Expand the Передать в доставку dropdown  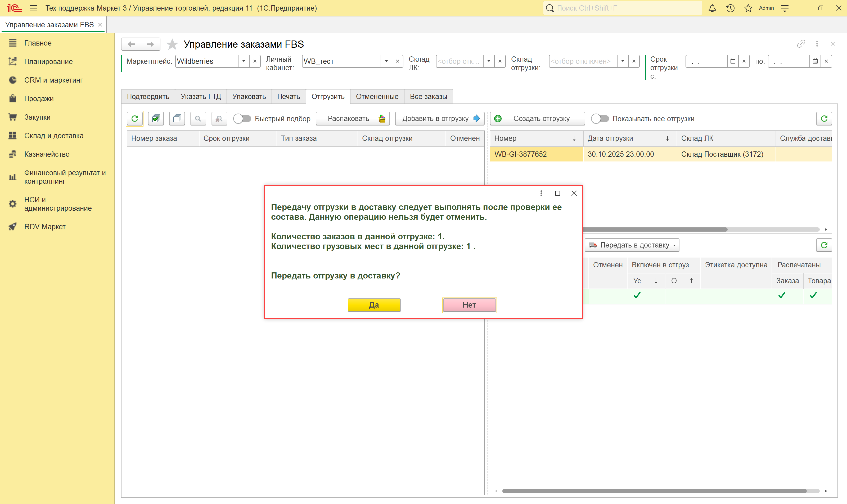[x=674, y=245]
